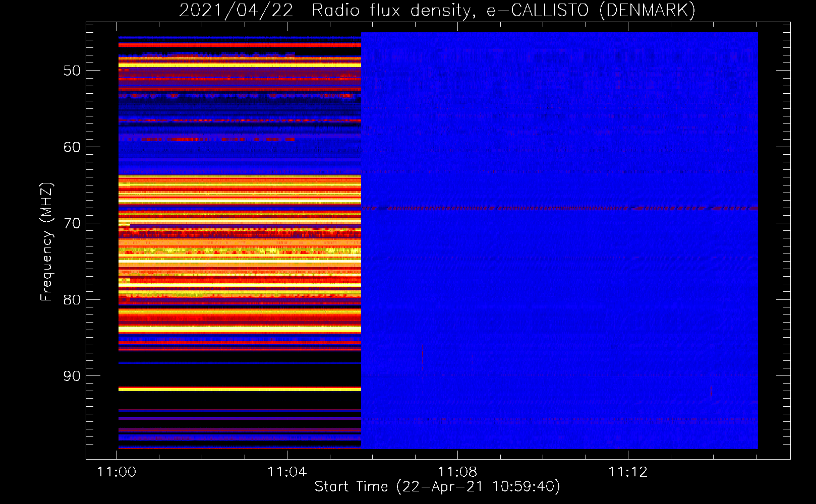Image resolution: width=816 pixels, height=504 pixels.
Task: Click the '50' frequency tick label
Action: (72, 71)
